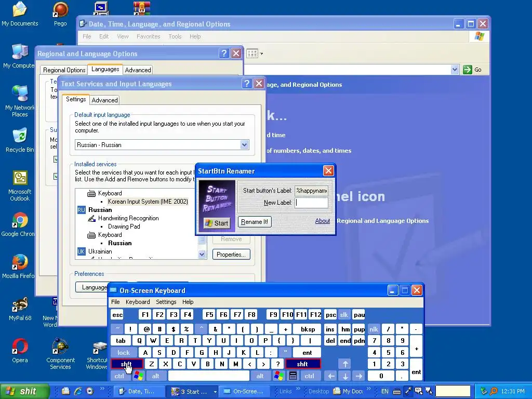Open My Documents desktop icon
The height and width of the screenshot is (399, 532).
point(20,14)
